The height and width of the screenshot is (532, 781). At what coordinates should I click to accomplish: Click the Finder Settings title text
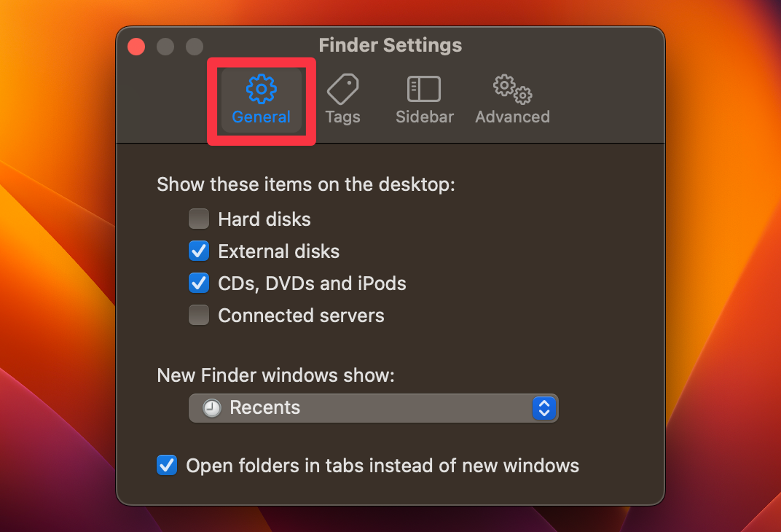tap(390, 45)
